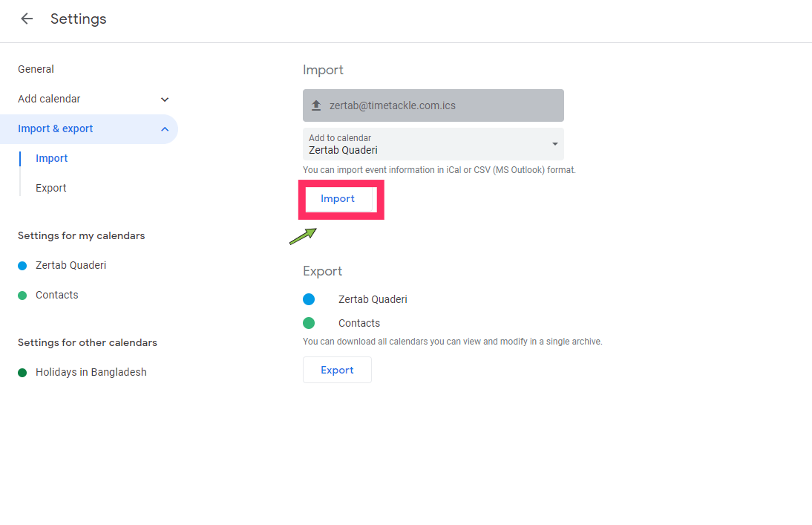Select the blue dot for Zertab Quaderi calendar
Image resolution: width=812 pixels, height=525 pixels.
click(22, 264)
